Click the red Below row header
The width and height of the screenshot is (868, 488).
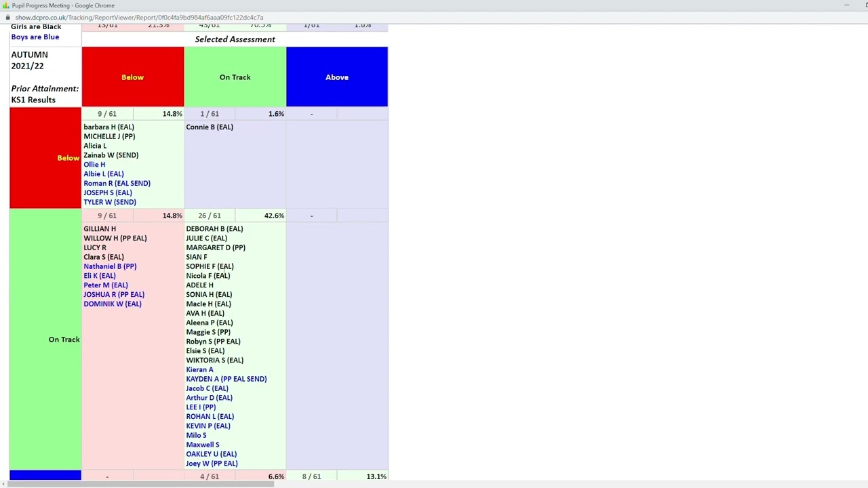[x=45, y=158]
